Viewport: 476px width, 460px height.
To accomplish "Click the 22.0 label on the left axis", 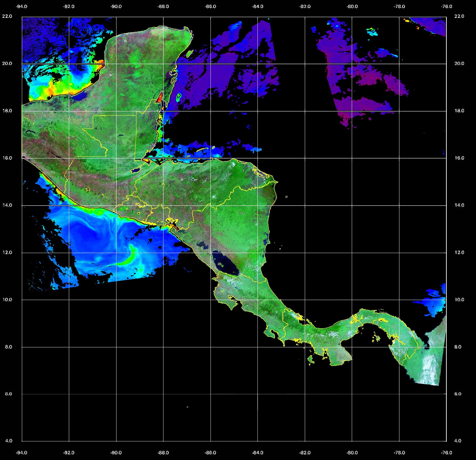I will pos(7,16).
